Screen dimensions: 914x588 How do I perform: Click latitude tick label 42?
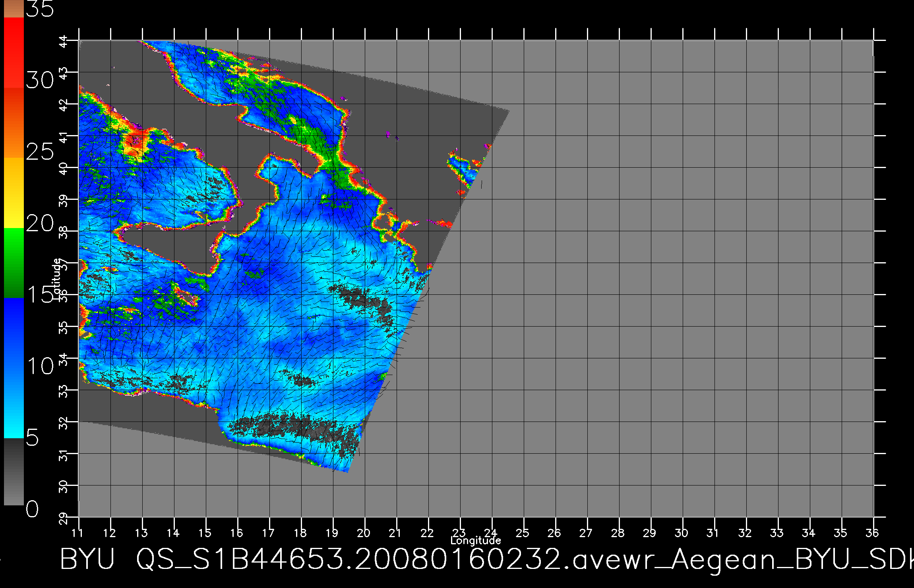pyautogui.click(x=64, y=104)
